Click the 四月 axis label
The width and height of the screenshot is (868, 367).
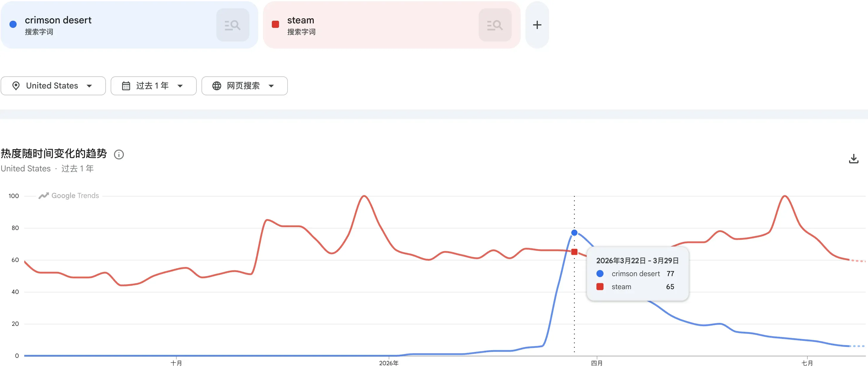pos(597,363)
